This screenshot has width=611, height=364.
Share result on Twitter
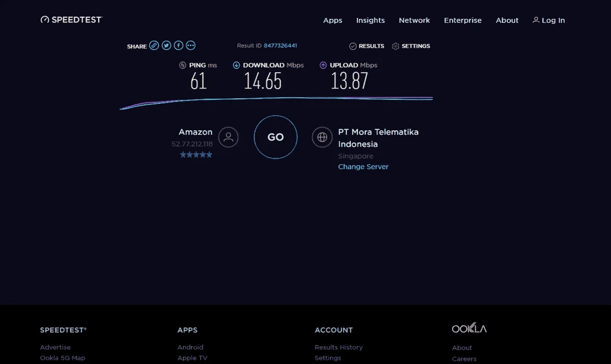pyautogui.click(x=166, y=46)
